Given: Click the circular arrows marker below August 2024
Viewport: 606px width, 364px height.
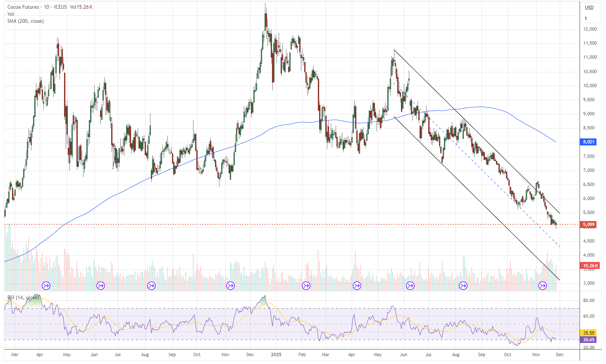Looking at the screenshot, I should tap(151, 285).
